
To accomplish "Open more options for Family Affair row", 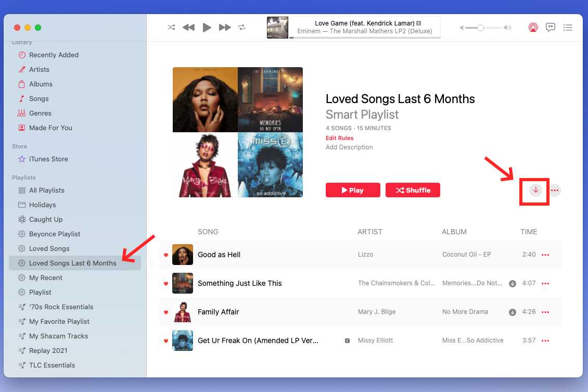I will [545, 312].
